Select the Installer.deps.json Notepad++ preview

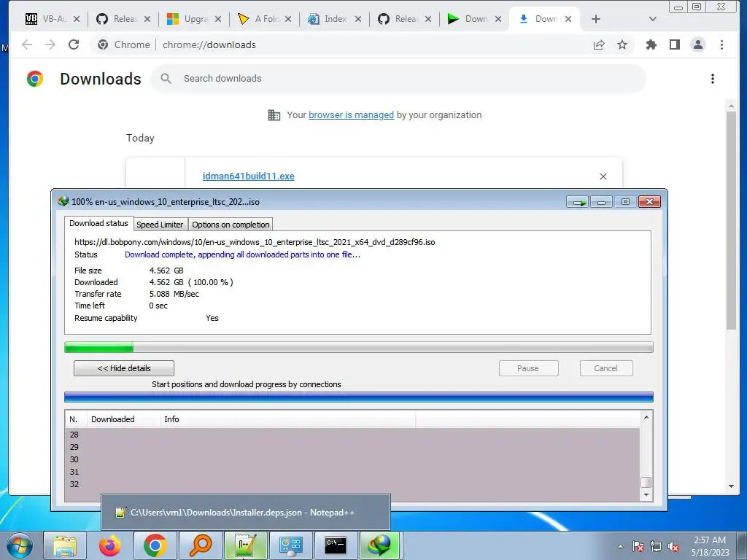click(246, 513)
